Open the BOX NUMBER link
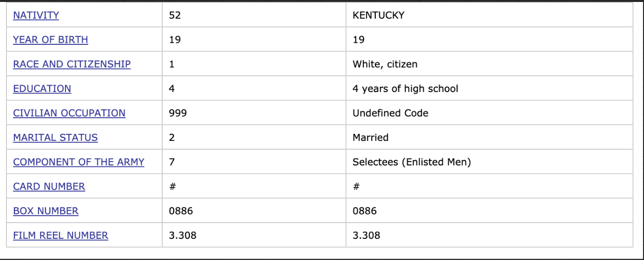 [46, 211]
